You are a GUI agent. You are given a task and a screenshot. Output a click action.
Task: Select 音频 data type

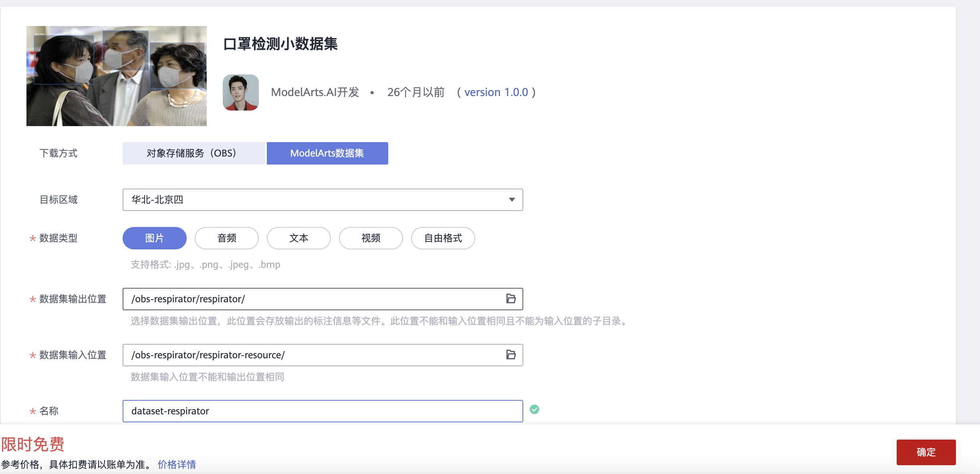pyautogui.click(x=226, y=238)
